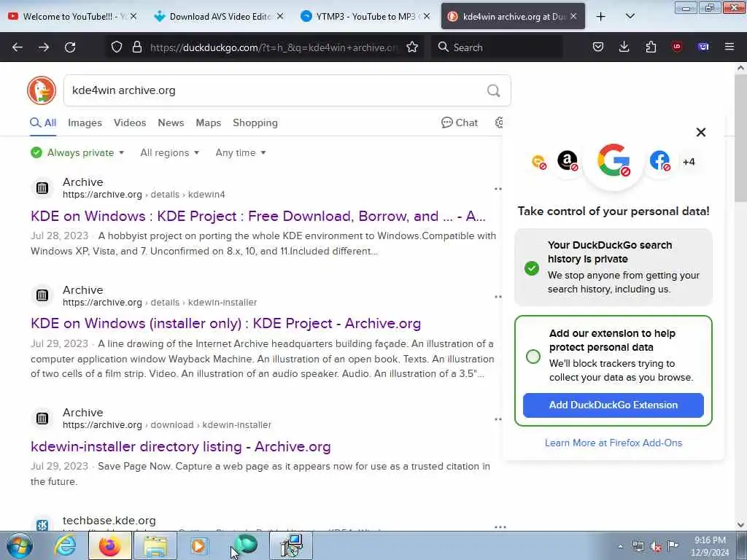
Task: Open the Firefox downloads panel
Action: pos(624,47)
